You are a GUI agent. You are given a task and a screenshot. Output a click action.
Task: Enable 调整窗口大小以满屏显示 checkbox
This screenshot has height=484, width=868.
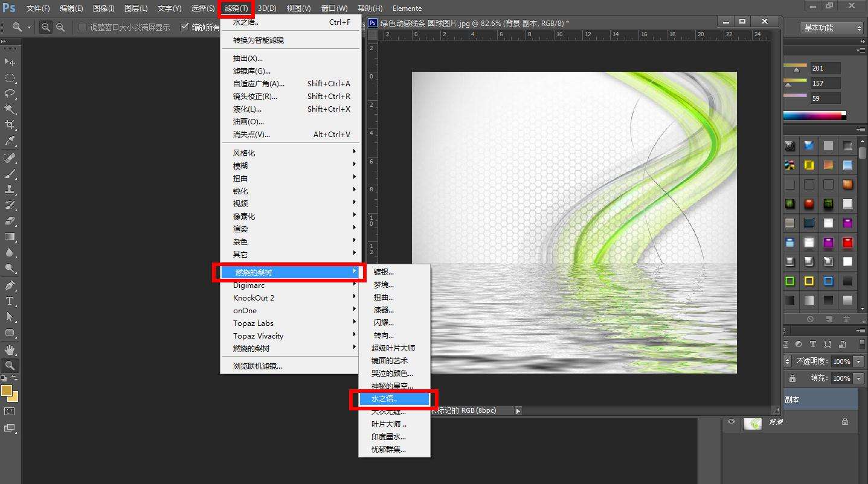(83, 27)
